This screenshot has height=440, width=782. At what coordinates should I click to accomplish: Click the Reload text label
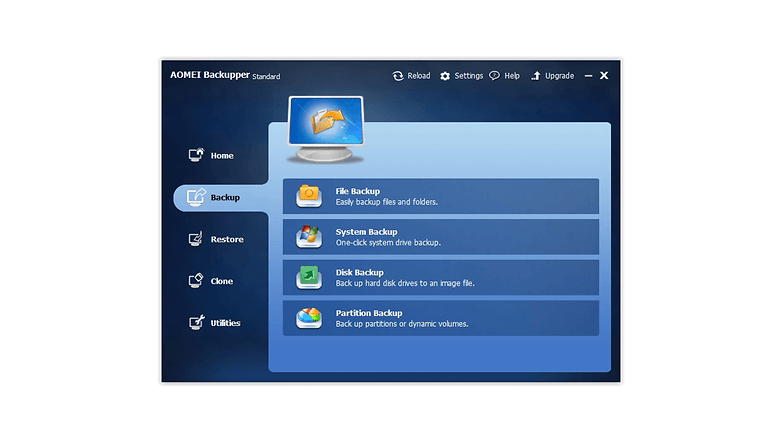(418, 76)
